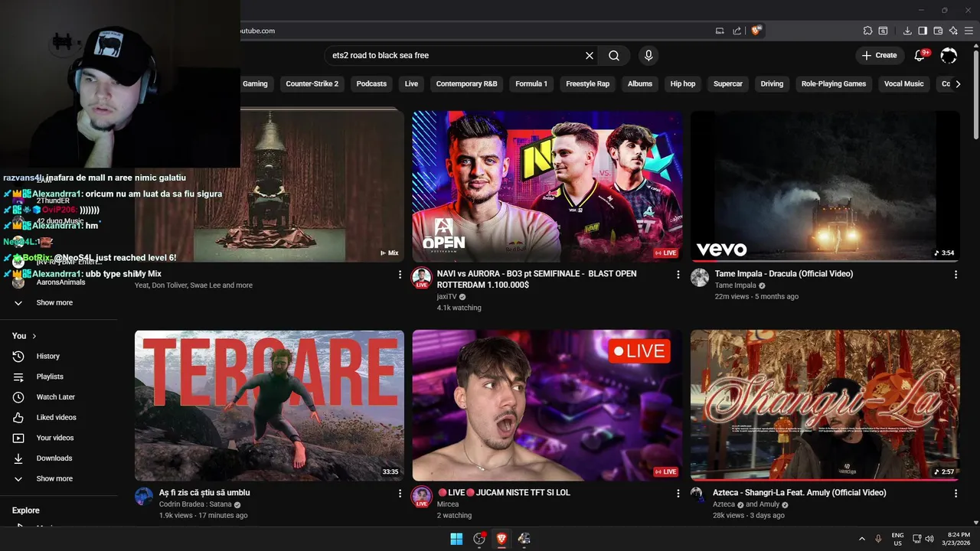Toggle the browser sidebar panel icon
This screenshot has height=551, width=980.
pos(923,31)
